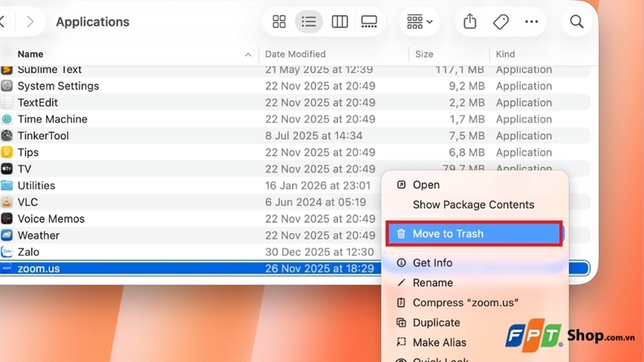The image size is (644, 362).
Task: Choose Make Alias menu entry
Action: 475,343
